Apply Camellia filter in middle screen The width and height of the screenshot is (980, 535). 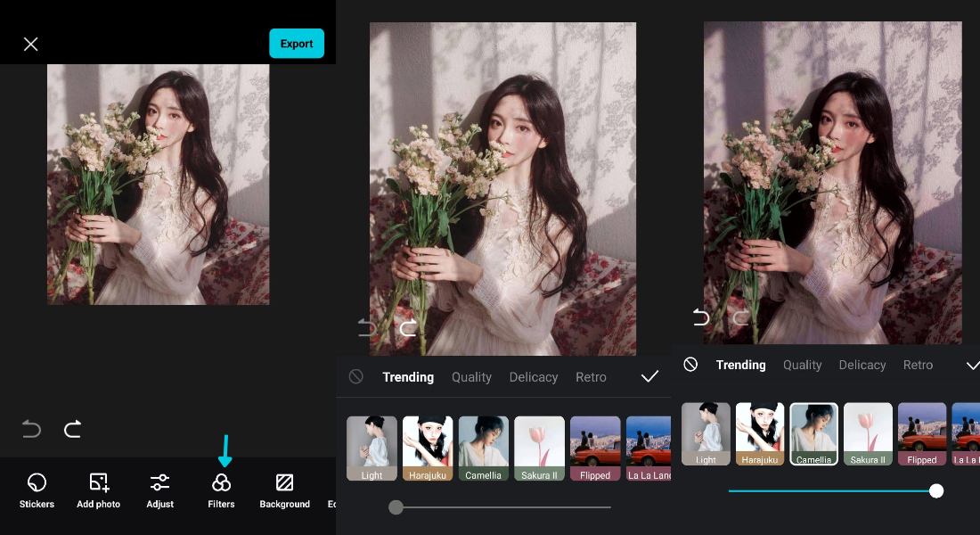tap(483, 448)
